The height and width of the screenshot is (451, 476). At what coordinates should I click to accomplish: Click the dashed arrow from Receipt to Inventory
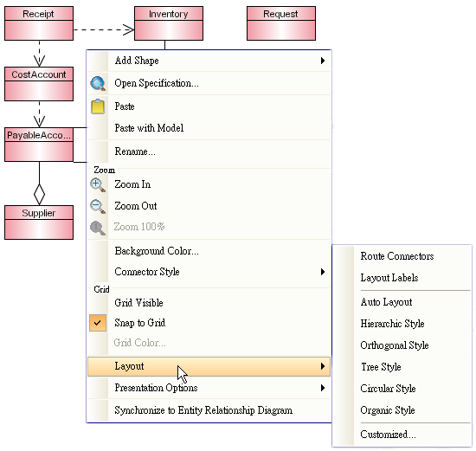[x=104, y=29]
